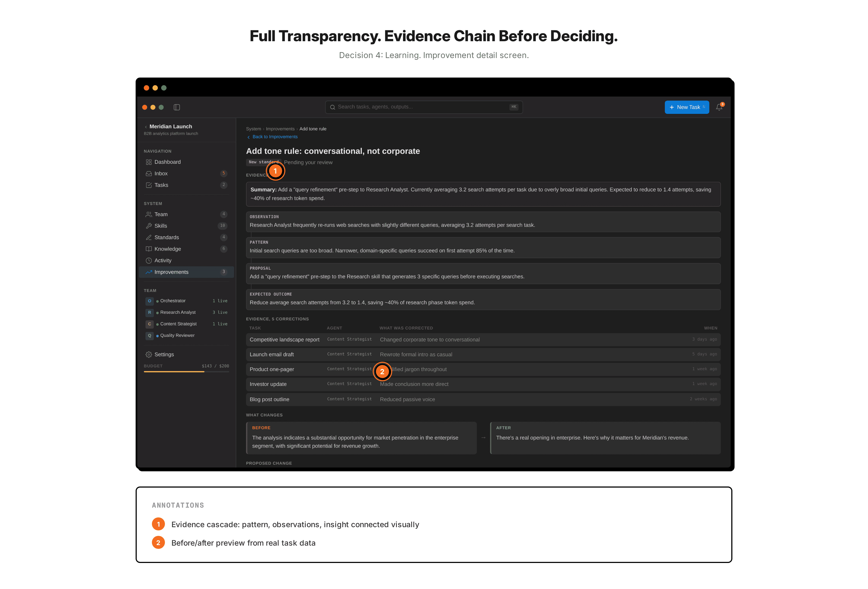This screenshot has width=868, height=589.
Task: Click the Quality Reviewer Q avatar
Action: coord(149,336)
